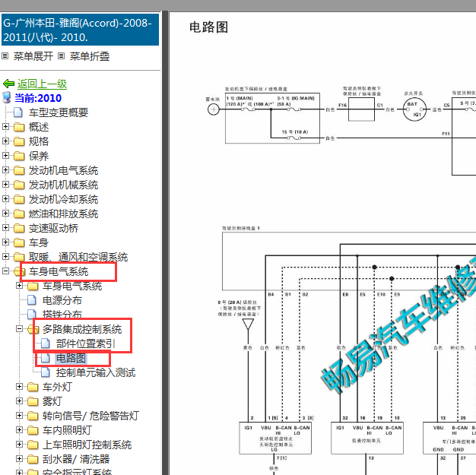
Task: Click the green back arrow icon
Action: (x=8, y=84)
